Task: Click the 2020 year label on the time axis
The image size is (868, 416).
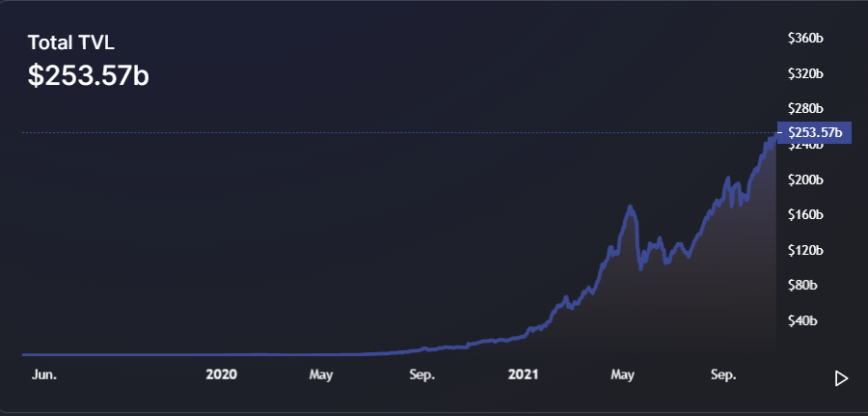Action: point(222,374)
